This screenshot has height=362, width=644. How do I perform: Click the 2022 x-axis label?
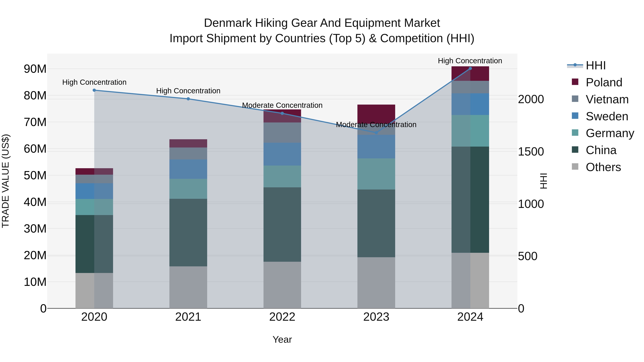click(x=282, y=317)
